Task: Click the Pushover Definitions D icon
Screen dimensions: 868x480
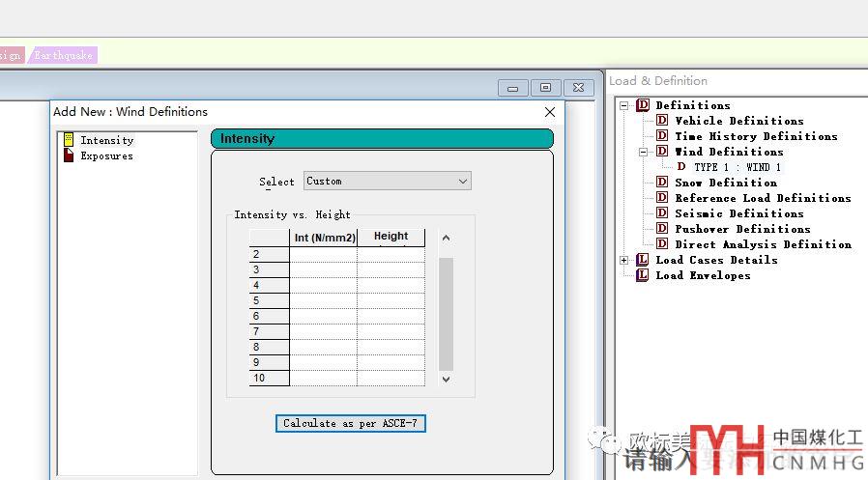Action: click(662, 229)
